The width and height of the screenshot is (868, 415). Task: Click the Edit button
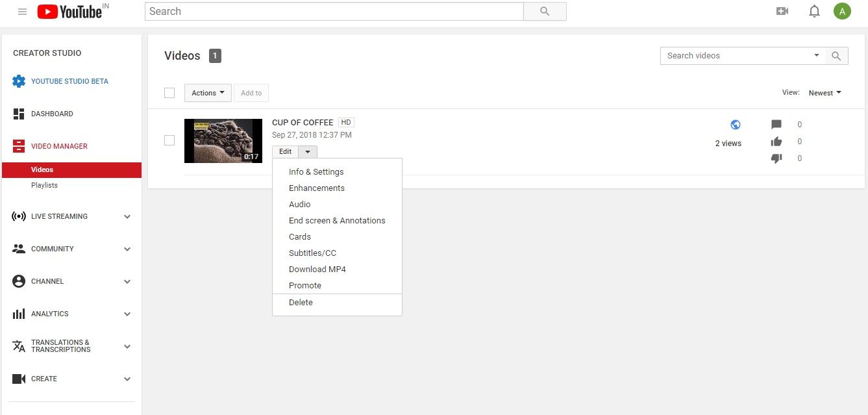(x=285, y=151)
